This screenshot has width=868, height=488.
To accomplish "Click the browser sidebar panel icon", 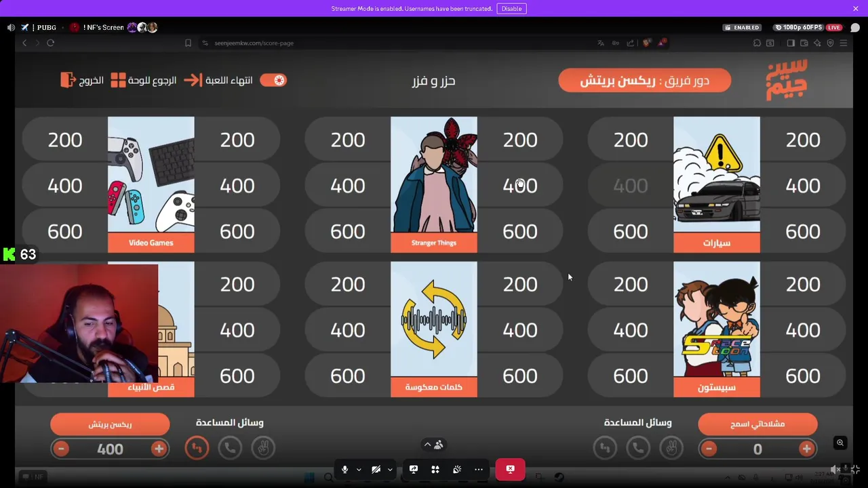I will coord(791,43).
